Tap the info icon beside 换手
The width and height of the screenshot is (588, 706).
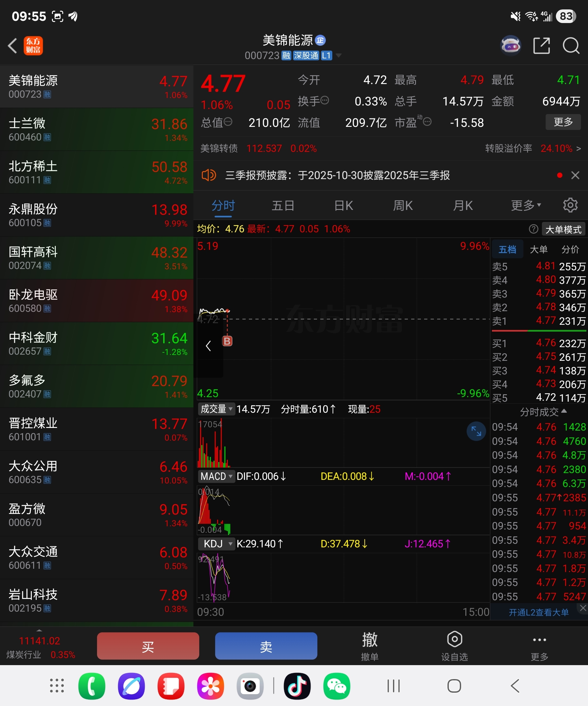tap(325, 100)
